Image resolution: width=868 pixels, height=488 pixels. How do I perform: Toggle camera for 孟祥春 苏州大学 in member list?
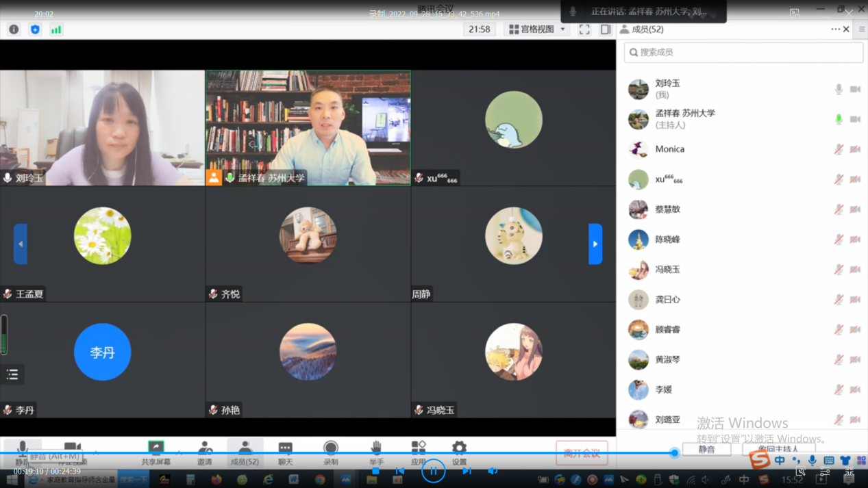[855, 119]
